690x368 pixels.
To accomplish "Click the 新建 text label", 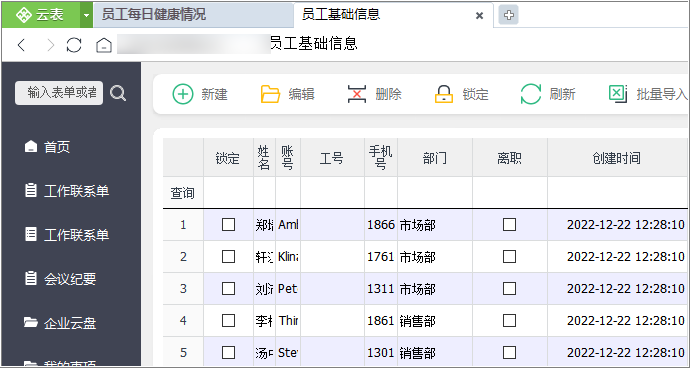I will coord(214,94).
